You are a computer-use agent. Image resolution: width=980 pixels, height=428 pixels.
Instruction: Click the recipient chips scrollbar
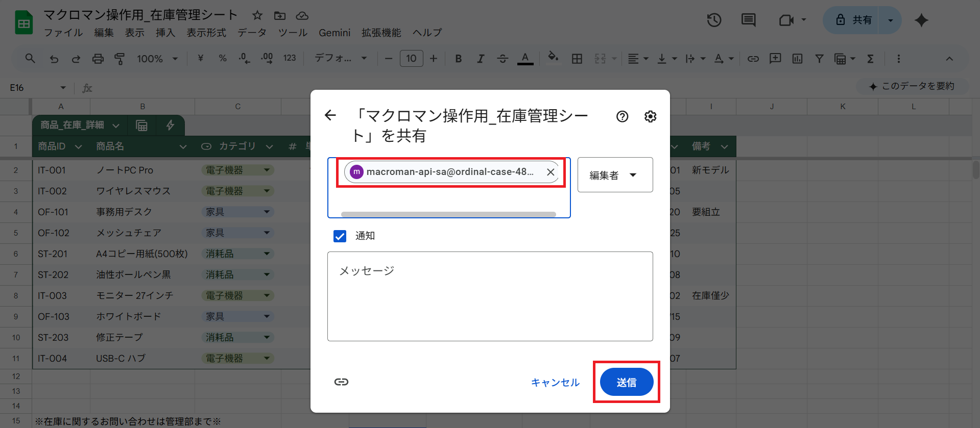coord(448,214)
